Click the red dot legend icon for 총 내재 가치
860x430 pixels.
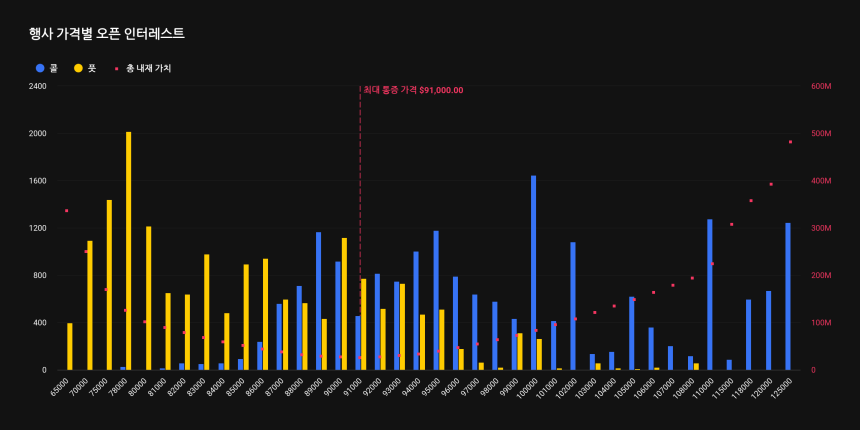coord(117,68)
